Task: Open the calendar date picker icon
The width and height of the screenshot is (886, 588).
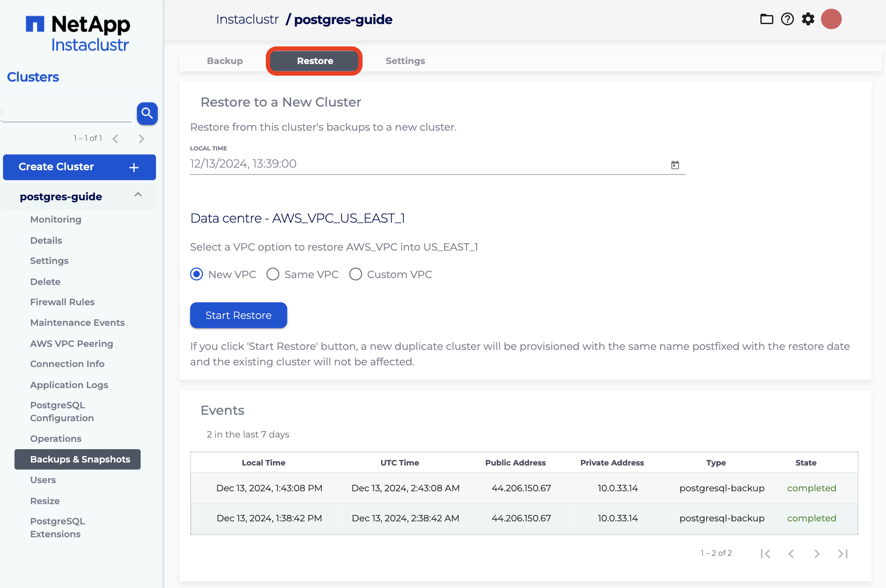Action: pyautogui.click(x=675, y=165)
